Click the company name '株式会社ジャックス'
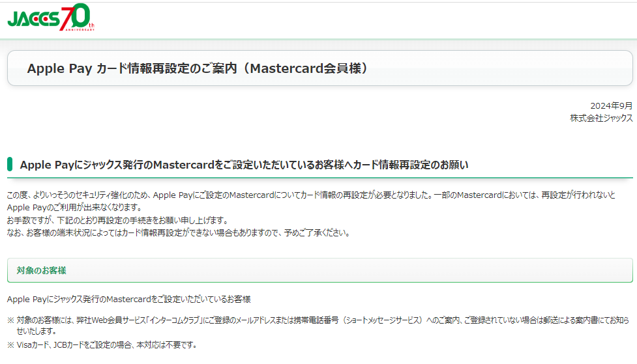637x364 pixels. pyautogui.click(x=601, y=118)
